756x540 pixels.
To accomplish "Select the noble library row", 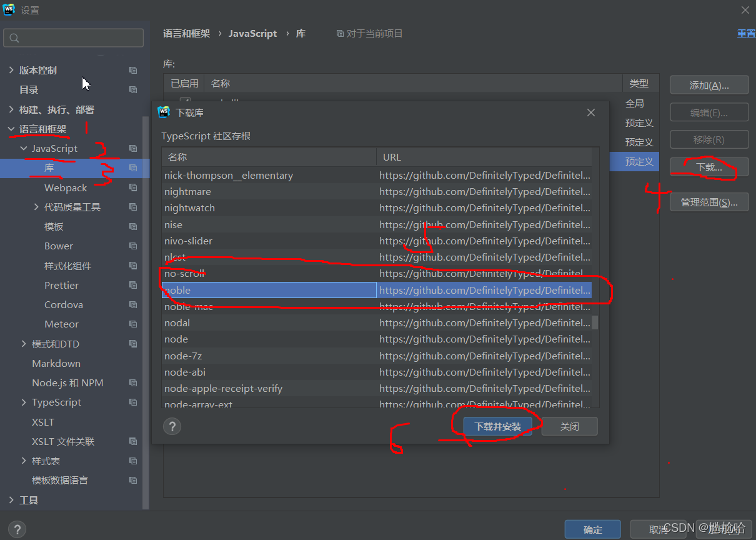I will [x=377, y=290].
